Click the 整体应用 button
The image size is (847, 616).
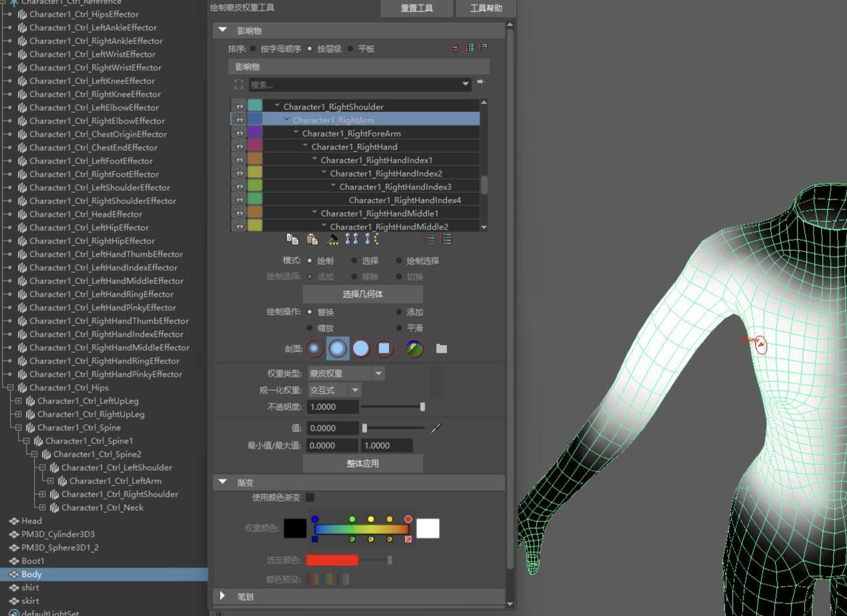(x=363, y=463)
